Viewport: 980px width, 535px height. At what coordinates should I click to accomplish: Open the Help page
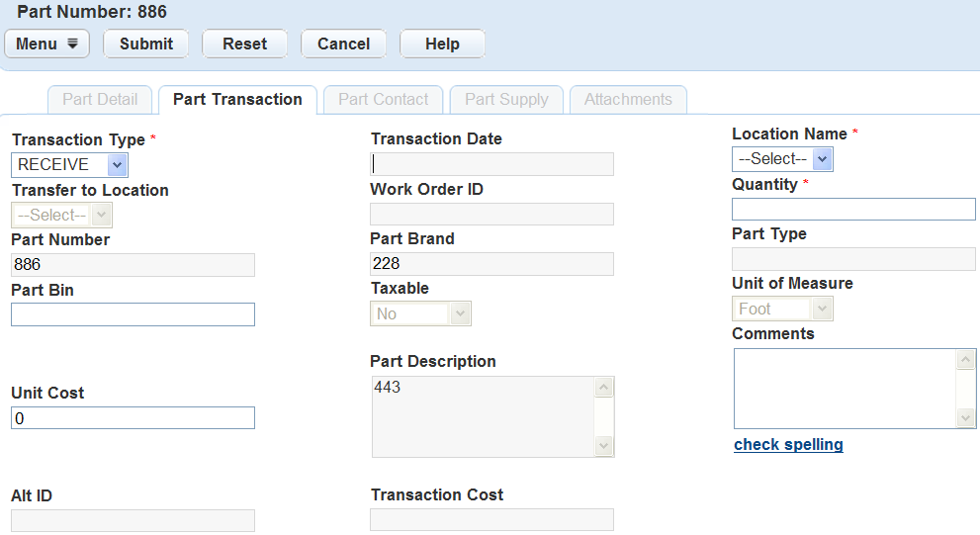pos(442,44)
